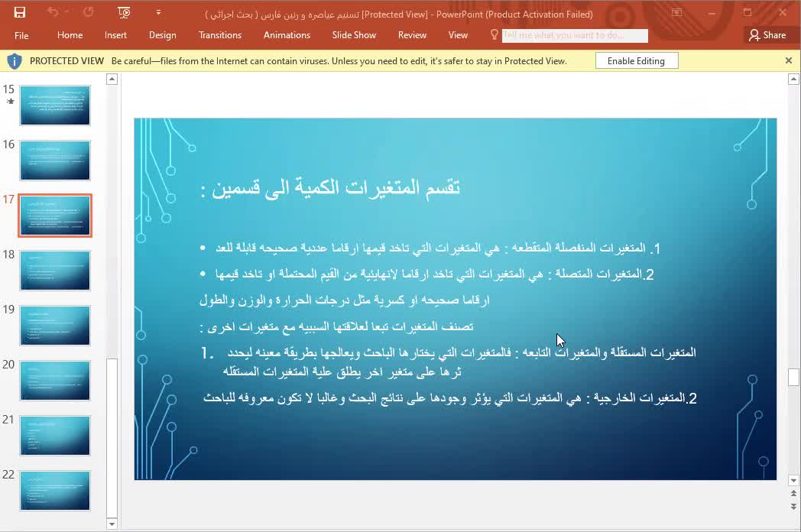
Task: Click the animation star icon under slide 15
Action: 10,101
